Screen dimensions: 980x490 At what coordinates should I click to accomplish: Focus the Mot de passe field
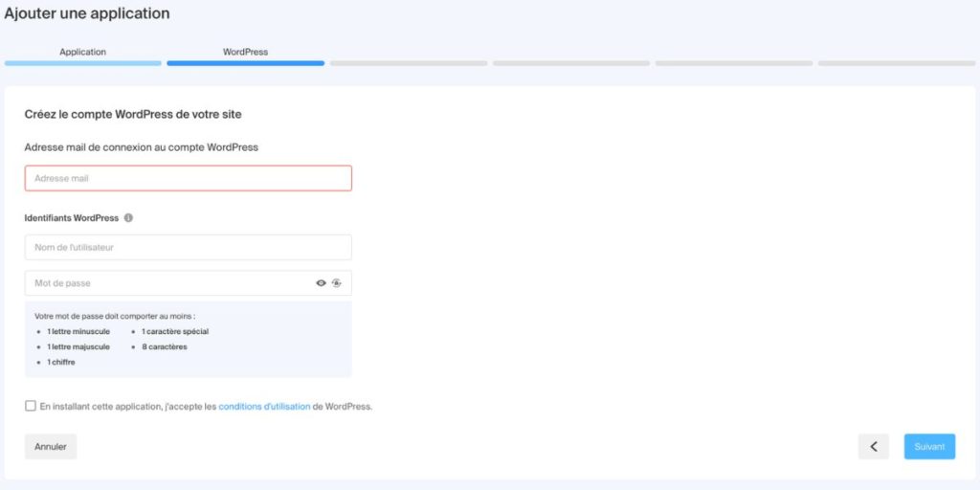click(189, 283)
